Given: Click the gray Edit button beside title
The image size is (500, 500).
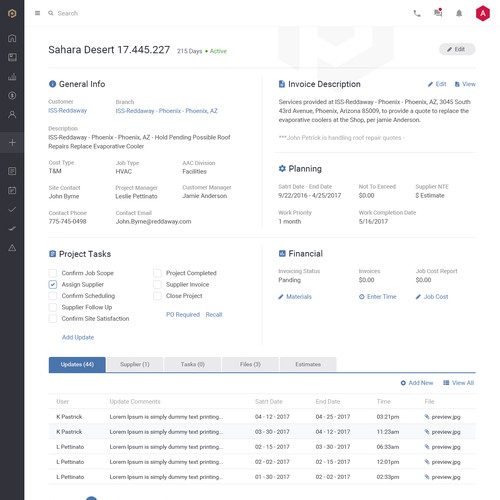Looking at the screenshot, I should 457,49.
